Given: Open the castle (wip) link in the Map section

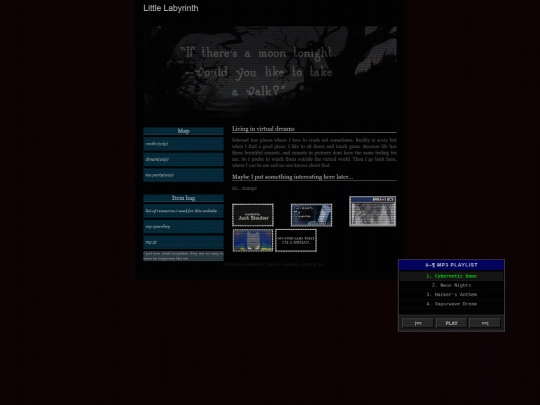Looking at the screenshot, I should coord(183,144).
